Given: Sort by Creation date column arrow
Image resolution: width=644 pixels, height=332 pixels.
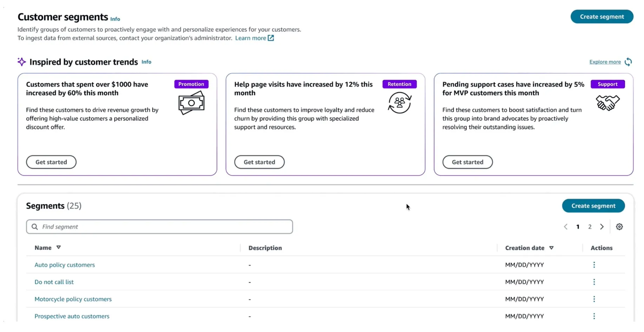Looking at the screenshot, I should (551, 248).
